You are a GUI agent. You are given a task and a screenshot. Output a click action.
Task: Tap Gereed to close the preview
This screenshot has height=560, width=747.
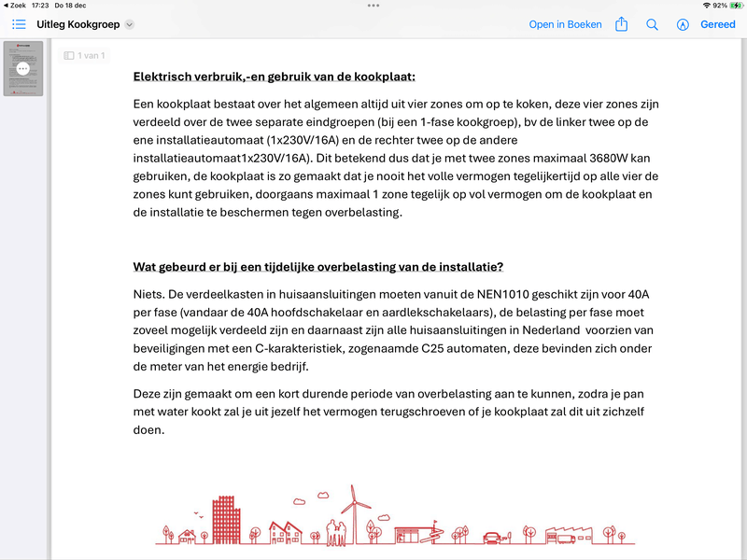717,25
